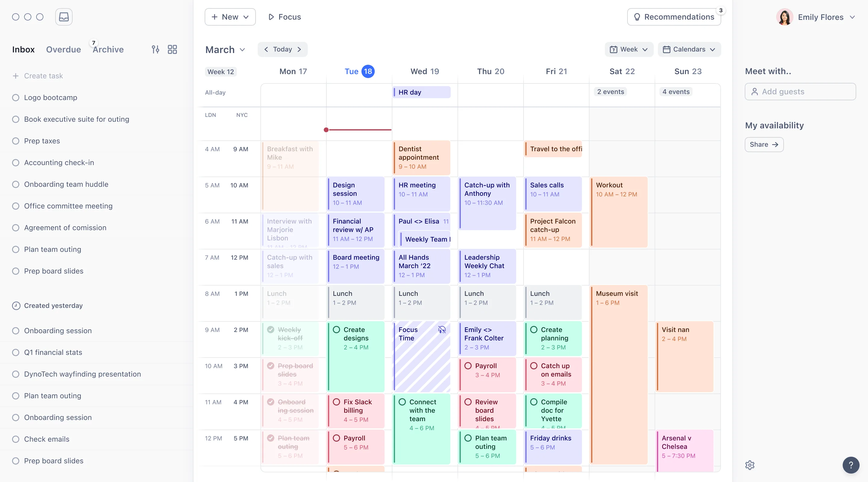The height and width of the screenshot is (482, 868).
Task: Open the Calendars dropdown
Action: (689, 49)
